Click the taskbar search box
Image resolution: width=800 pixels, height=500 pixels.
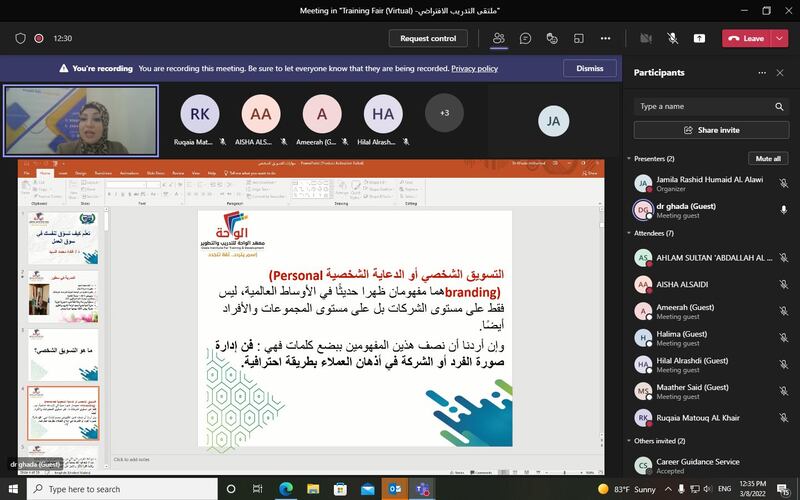pos(122,489)
